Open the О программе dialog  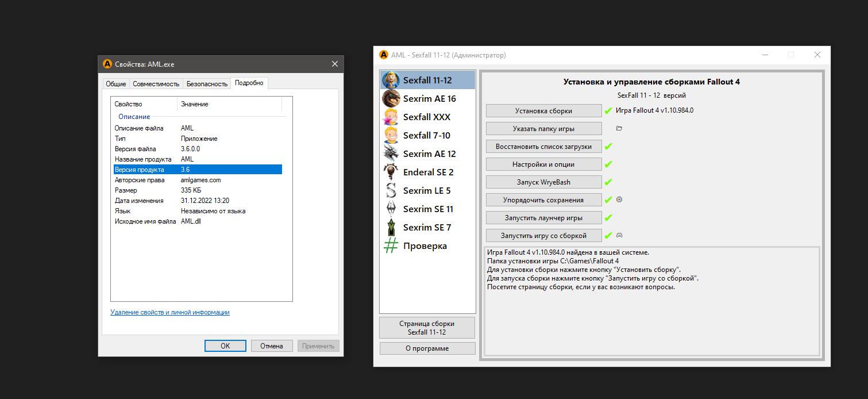coord(427,348)
